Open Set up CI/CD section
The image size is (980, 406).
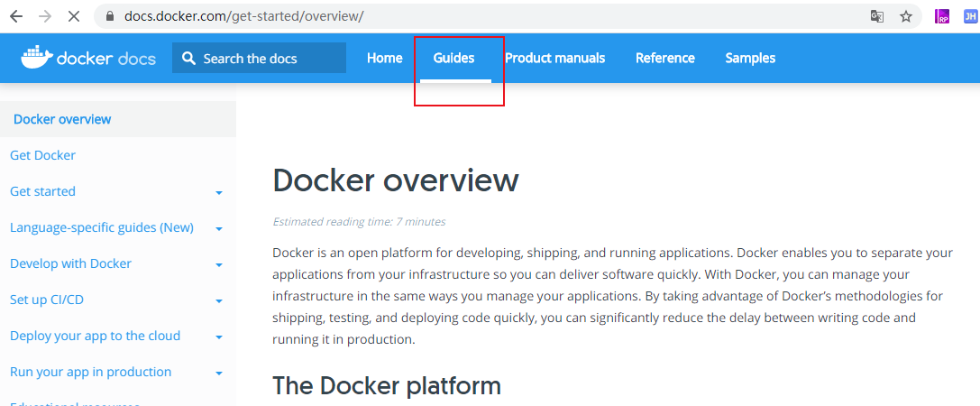(x=47, y=300)
